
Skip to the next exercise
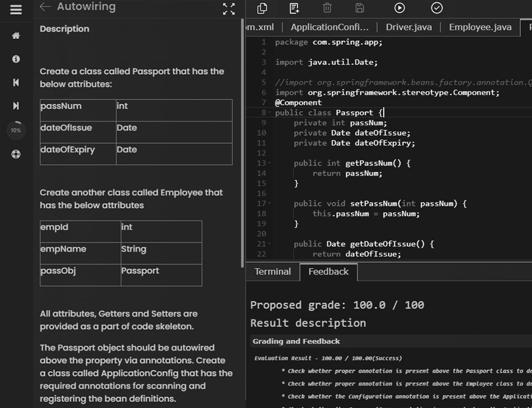pyautogui.click(x=16, y=106)
